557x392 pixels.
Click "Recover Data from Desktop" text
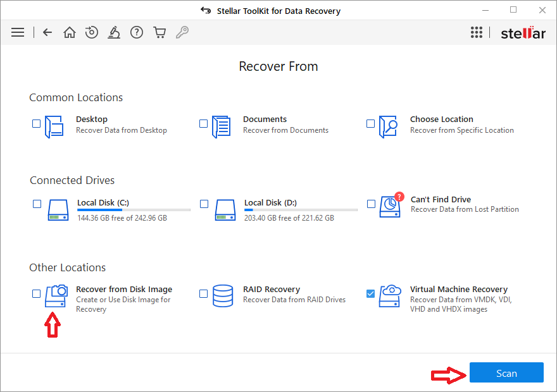coord(122,130)
